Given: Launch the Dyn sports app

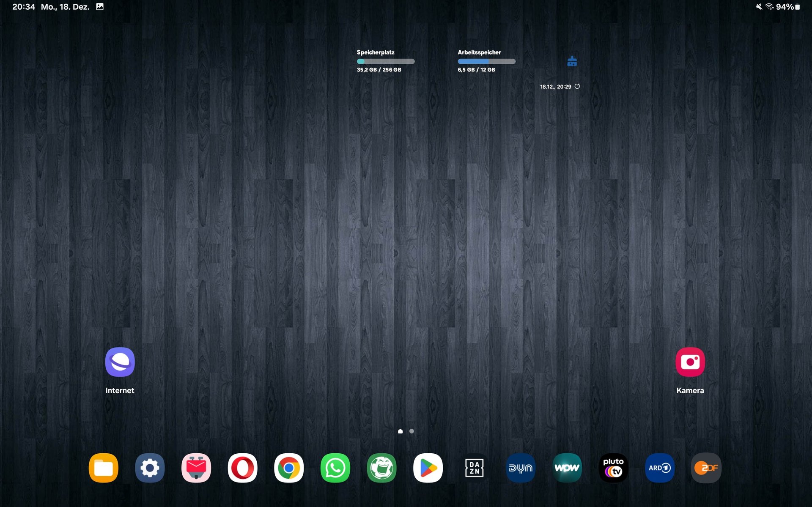Looking at the screenshot, I should (x=521, y=468).
